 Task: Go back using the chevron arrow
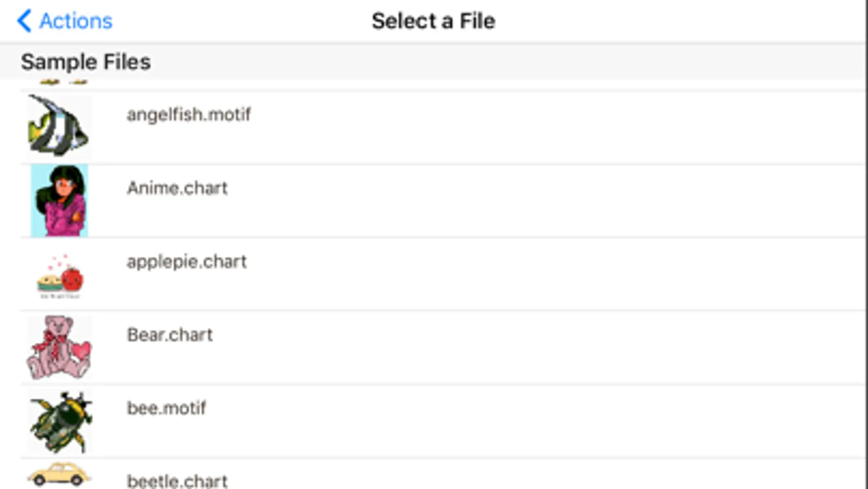point(24,21)
